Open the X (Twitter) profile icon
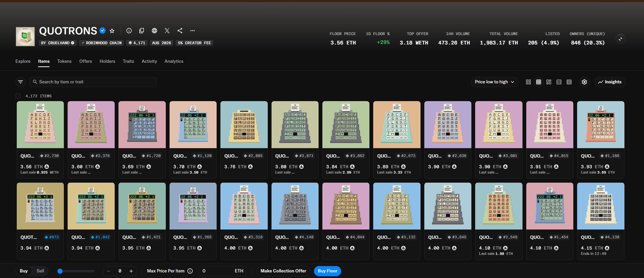Viewport: 644px width, 278px height. point(167,30)
